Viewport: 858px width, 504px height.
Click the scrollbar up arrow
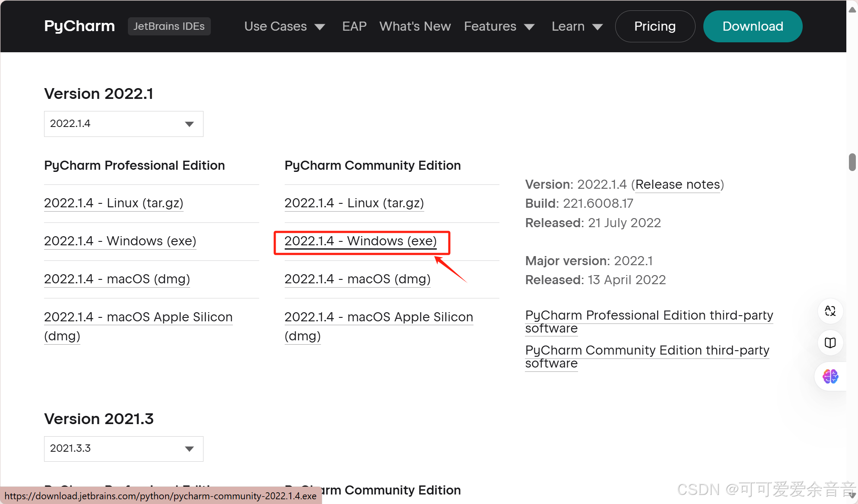point(852,10)
